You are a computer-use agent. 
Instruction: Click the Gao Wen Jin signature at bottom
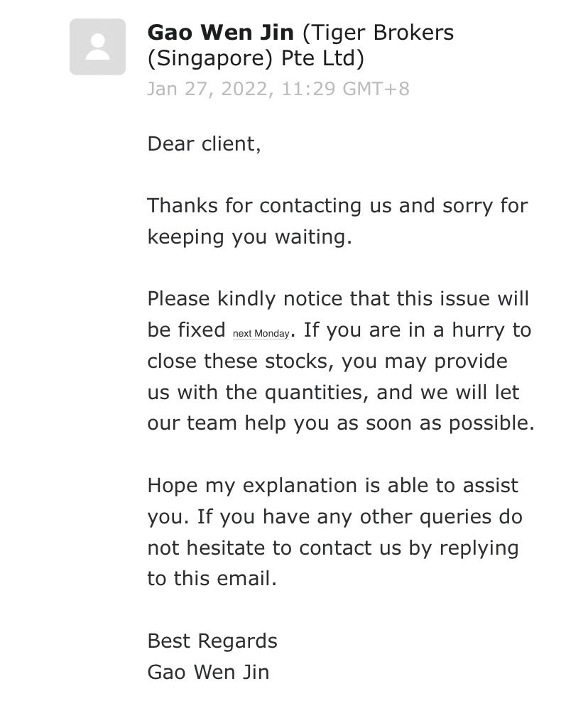coord(208,672)
